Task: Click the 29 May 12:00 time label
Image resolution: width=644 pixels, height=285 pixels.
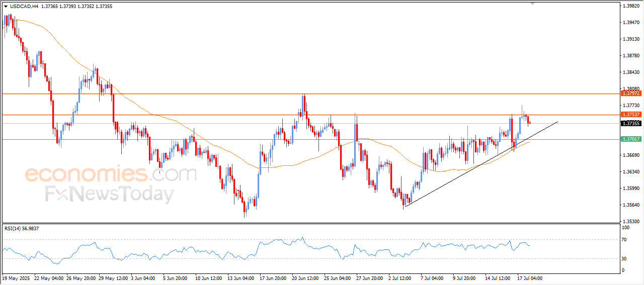Action: pos(113,277)
